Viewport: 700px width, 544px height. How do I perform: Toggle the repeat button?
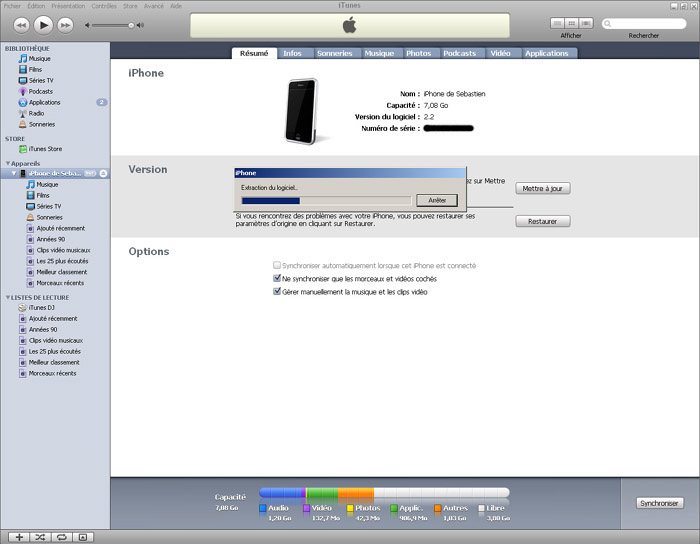pyautogui.click(x=62, y=537)
